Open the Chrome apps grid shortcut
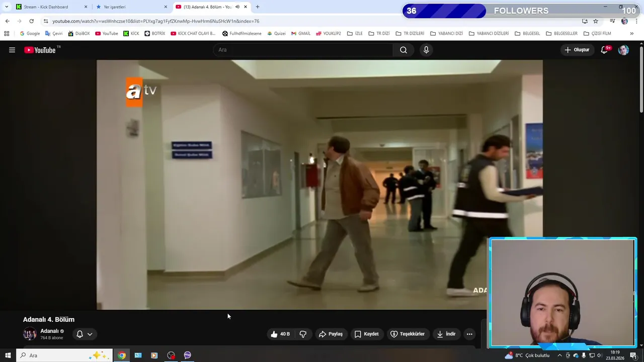 click(x=7, y=34)
